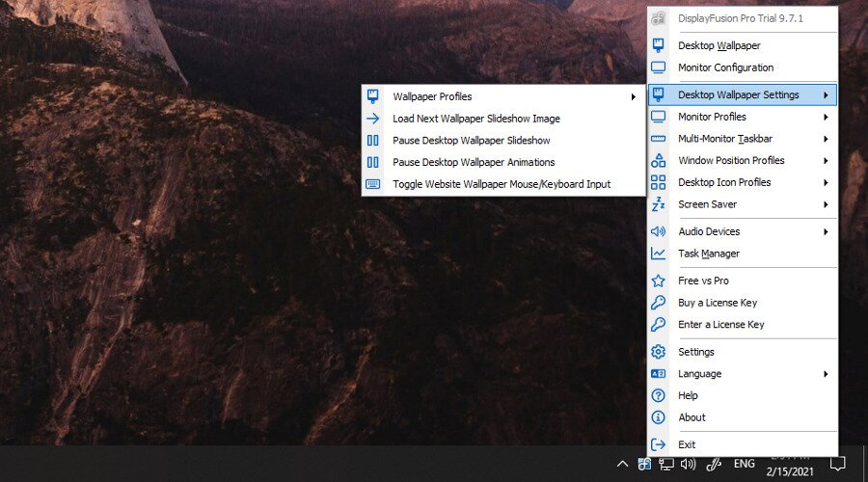The height and width of the screenshot is (482, 868).
Task: Expand the Language submenu arrow
Action: coord(826,374)
